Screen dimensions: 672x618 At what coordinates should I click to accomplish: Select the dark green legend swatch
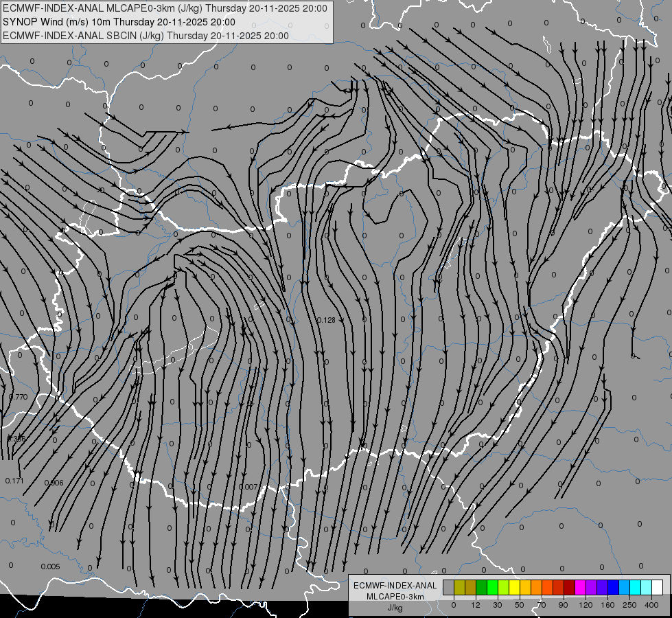(x=482, y=587)
